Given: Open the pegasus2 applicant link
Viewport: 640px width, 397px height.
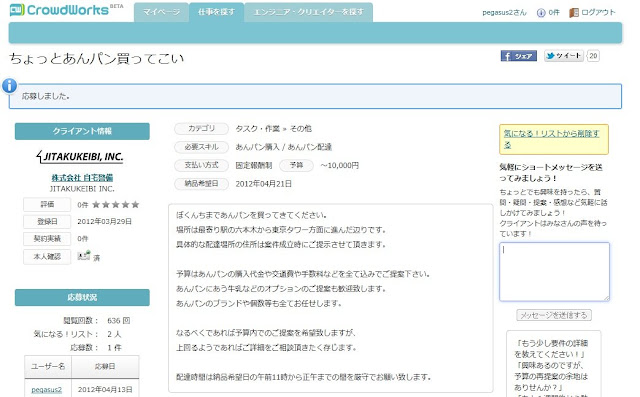Looking at the screenshot, I should click(47, 390).
